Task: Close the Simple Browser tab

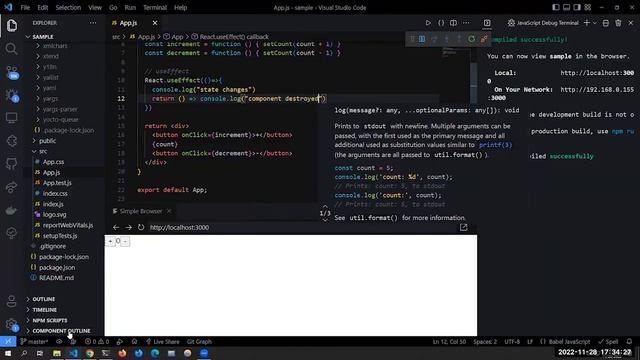Action: [x=169, y=211]
